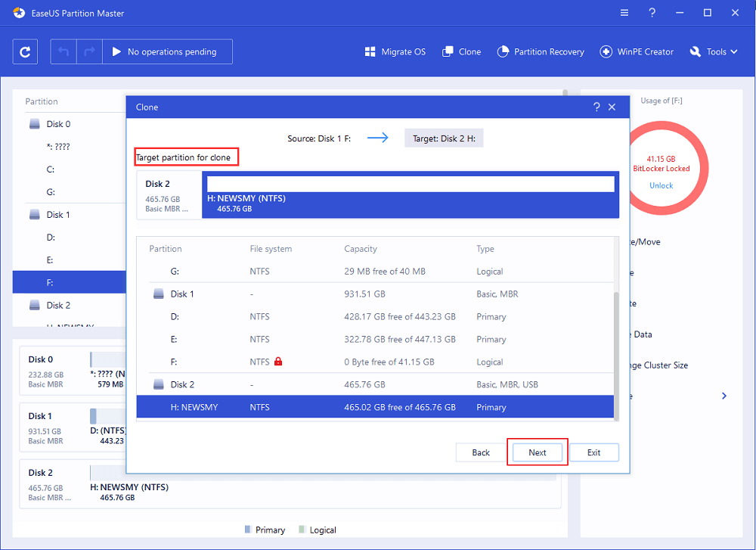Click the clone table vertical scrollbar
Viewport: 756px width, 550px height.
click(616, 355)
